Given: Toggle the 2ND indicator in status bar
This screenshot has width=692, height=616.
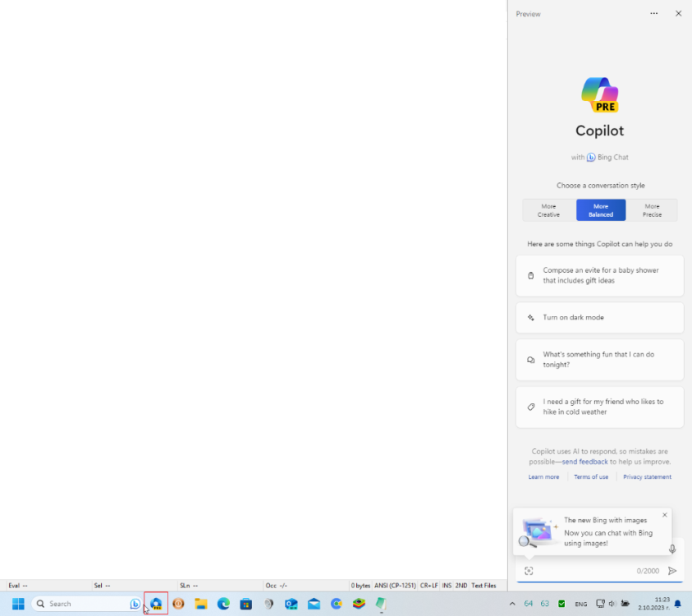Looking at the screenshot, I should point(461,586).
